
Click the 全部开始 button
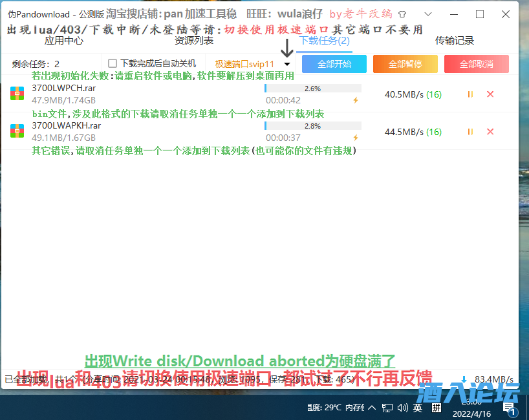(x=334, y=64)
